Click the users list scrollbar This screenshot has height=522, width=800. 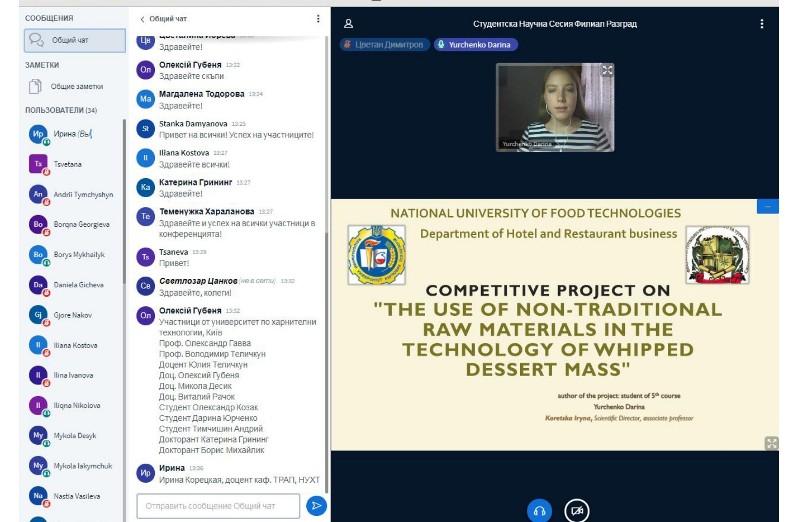point(124,202)
